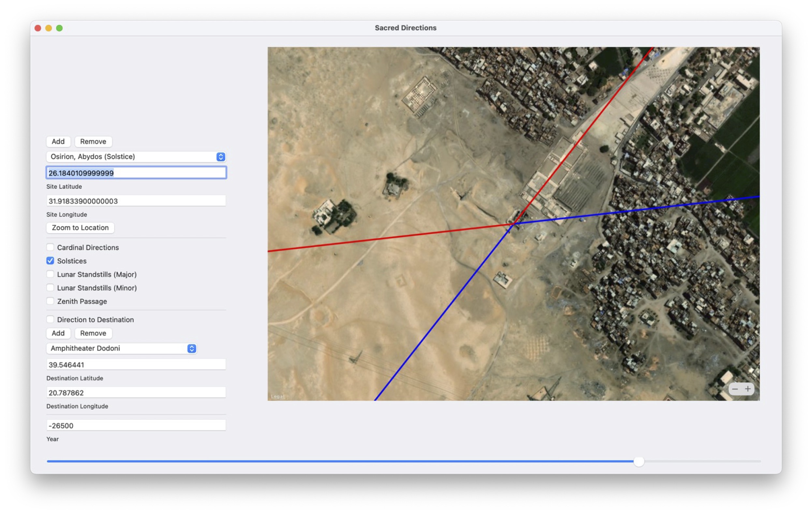Screen dimensions: 812x514
Task: Enable Direction to Destination checkbox
Action: click(x=50, y=319)
